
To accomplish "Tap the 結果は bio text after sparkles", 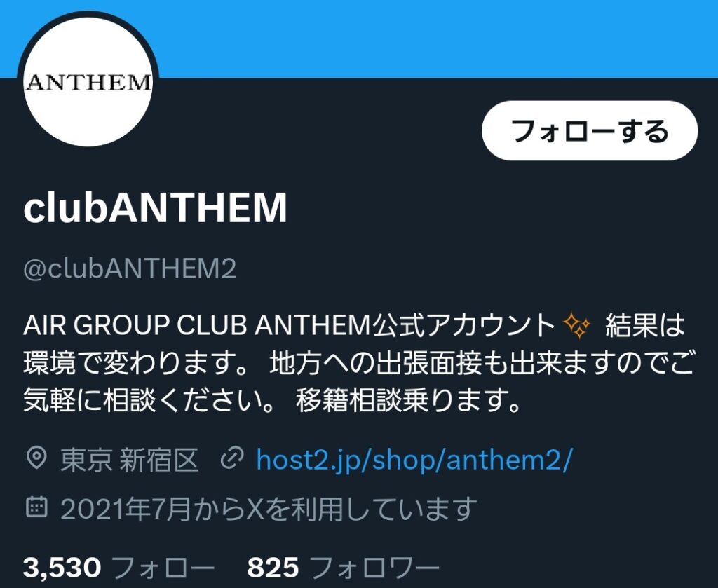I will tap(645, 325).
